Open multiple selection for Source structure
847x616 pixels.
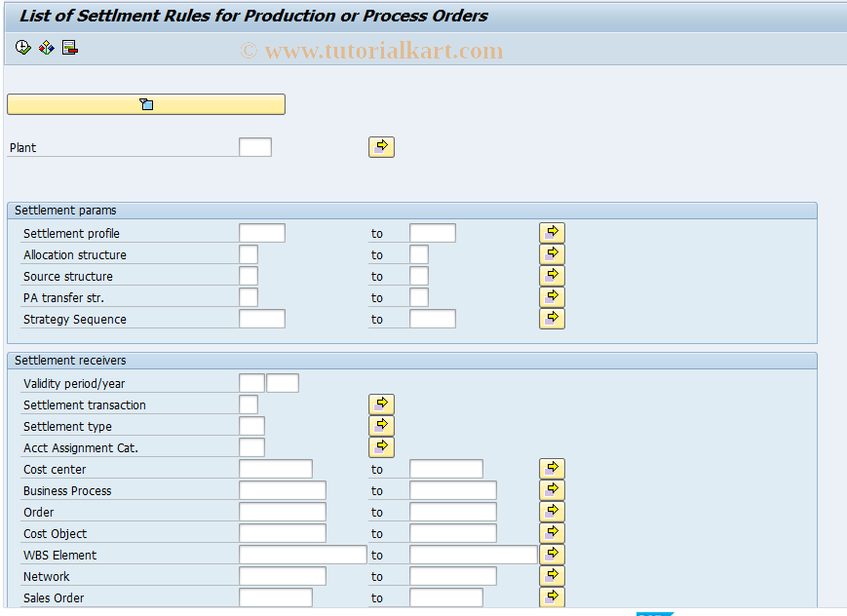pyautogui.click(x=552, y=275)
